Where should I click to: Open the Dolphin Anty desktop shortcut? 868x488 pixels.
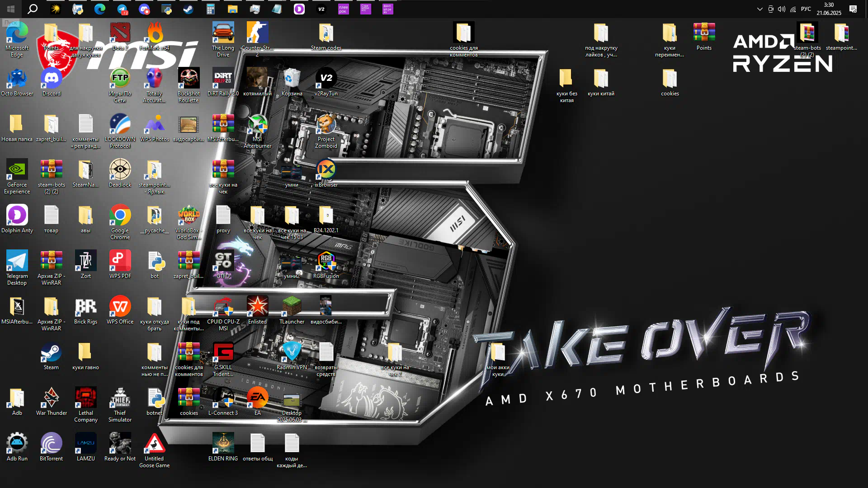click(17, 219)
